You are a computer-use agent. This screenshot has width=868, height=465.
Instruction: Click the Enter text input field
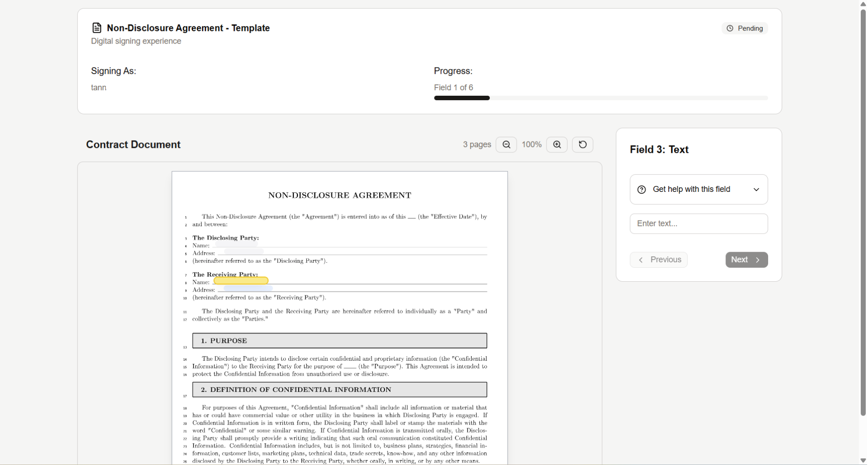pos(698,224)
